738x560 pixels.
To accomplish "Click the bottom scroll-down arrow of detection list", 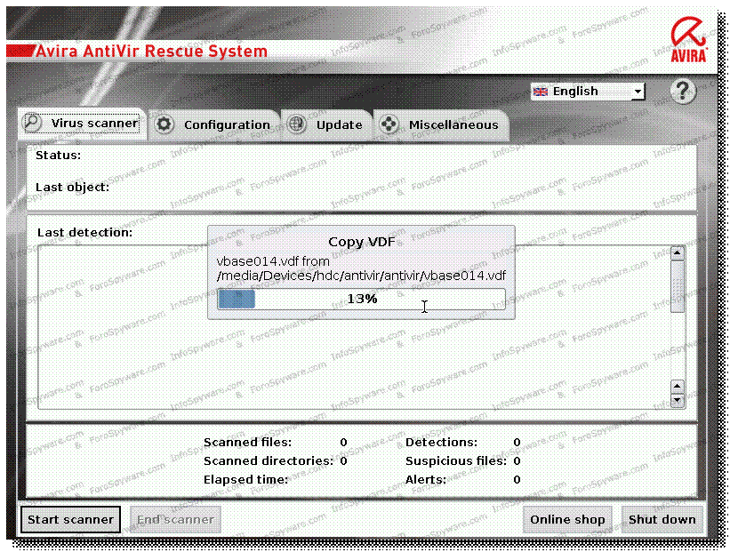I will [678, 401].
